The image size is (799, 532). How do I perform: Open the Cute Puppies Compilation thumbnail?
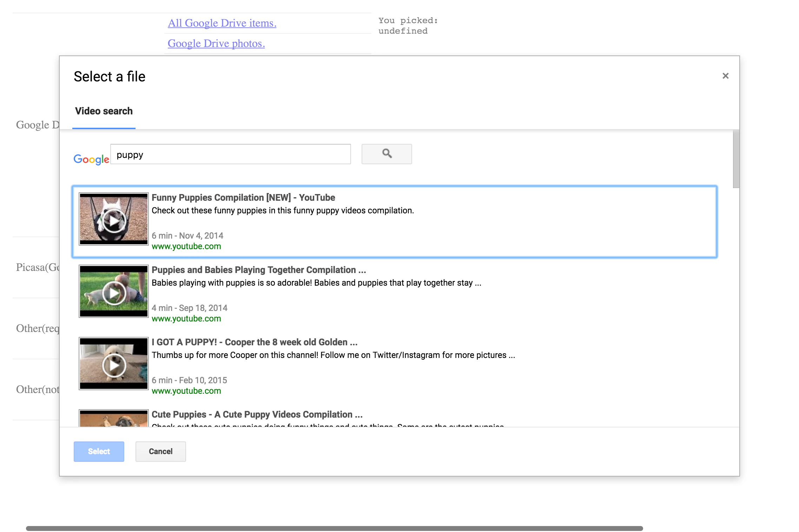pyautogui.click(x=114, y=418)
